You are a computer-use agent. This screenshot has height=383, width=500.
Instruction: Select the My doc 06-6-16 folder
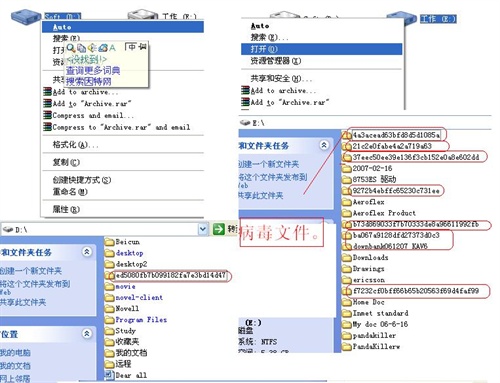380,324
